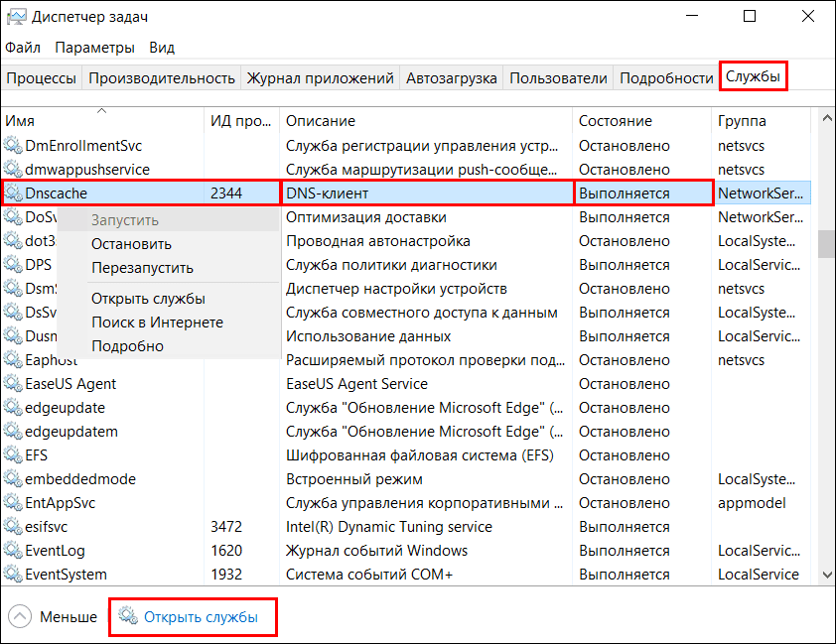Switch to the Производительность tab
The height and width of the screenshot is (644, 836).
(x=162, y=78)
